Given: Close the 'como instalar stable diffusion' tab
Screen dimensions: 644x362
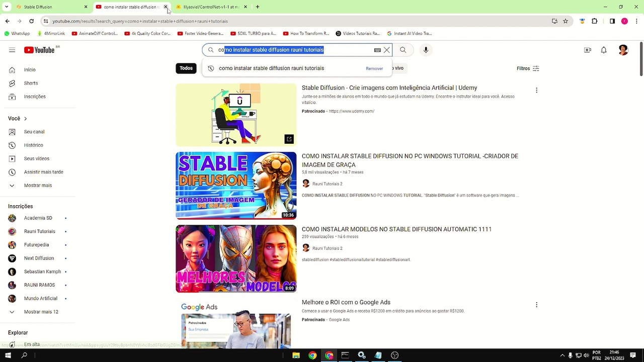Looking at the screenshot, I should (x=166, y=7).
